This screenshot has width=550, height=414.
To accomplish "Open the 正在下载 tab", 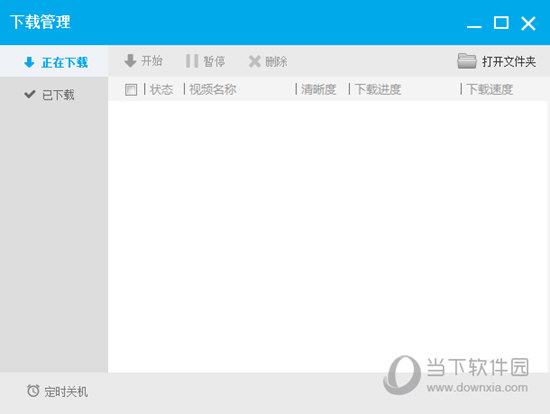I will point(54,62).
